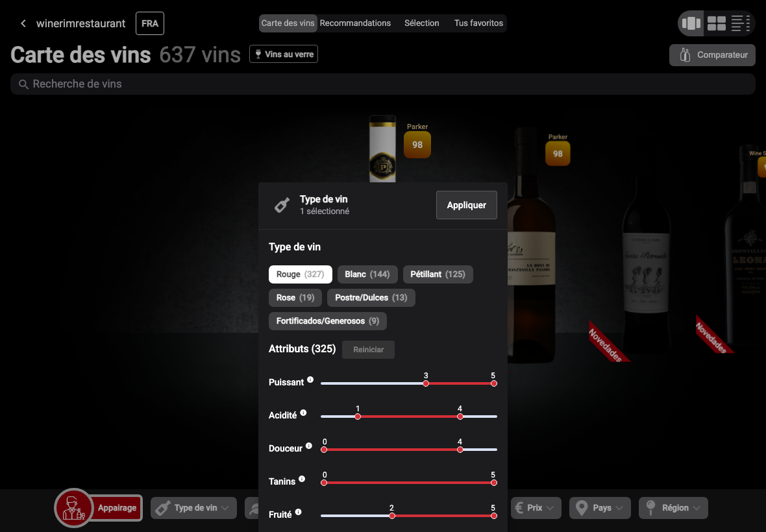This screenshot has width=766, height=532.
Task: Click info icon next to Puissant
Action: tap(310, 380)
